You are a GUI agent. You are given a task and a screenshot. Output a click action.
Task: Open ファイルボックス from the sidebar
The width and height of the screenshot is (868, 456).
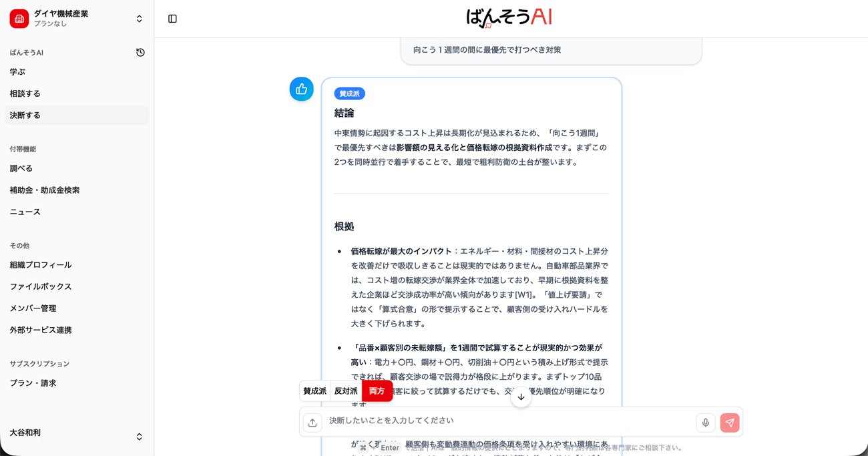tap(40, 286)
